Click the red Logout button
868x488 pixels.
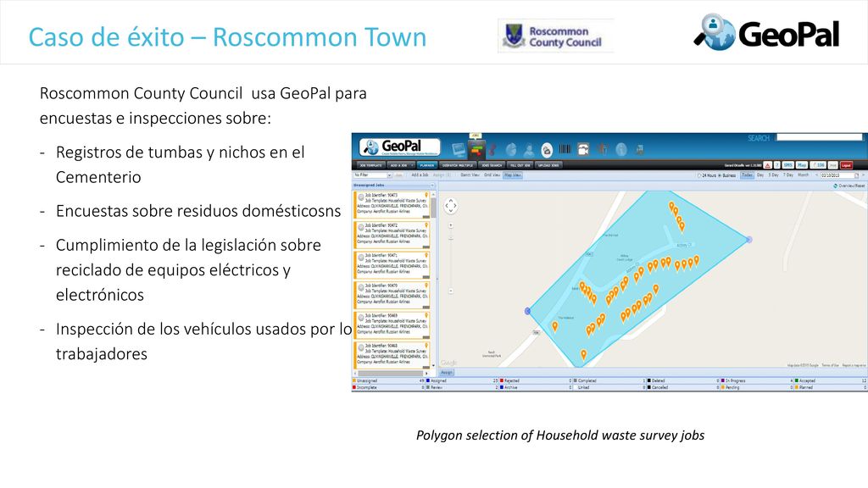[x=847, y=165]
